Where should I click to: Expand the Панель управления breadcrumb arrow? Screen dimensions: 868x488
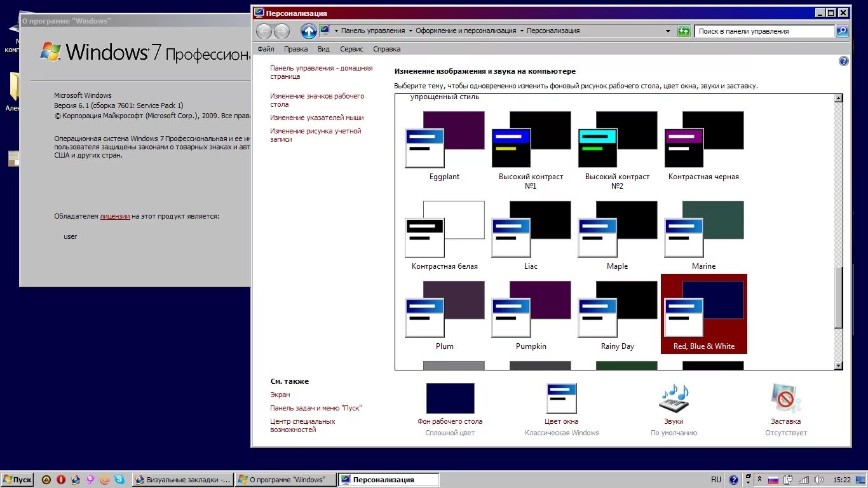410,30
